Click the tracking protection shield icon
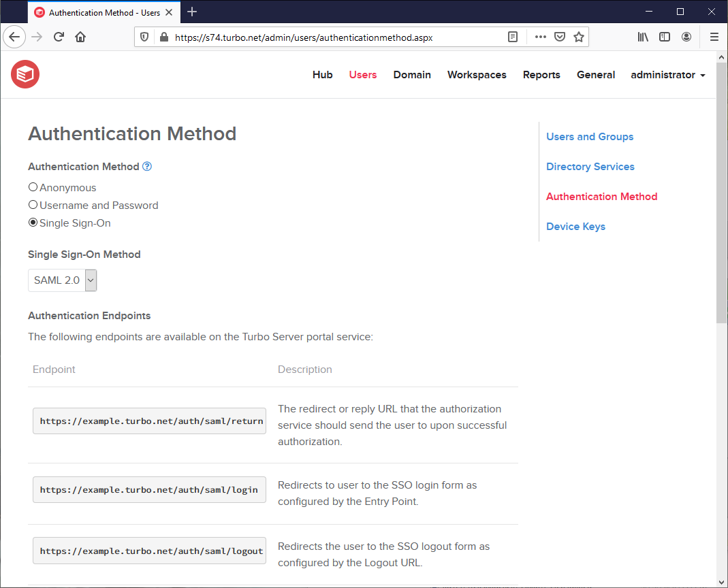728x588 pixels. pos(144,37)
